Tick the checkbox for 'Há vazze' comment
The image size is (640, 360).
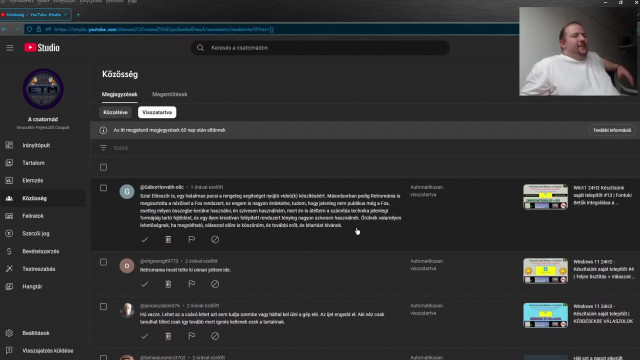[103, 307]
